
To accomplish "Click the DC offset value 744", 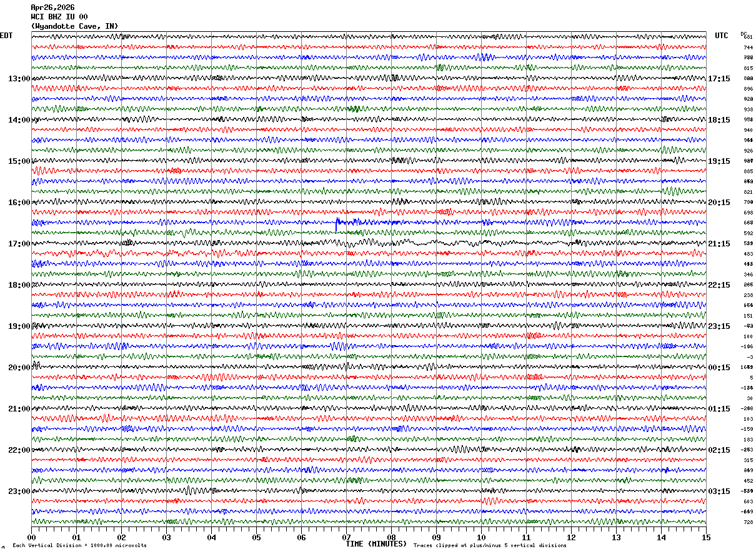I will (748, 48).
